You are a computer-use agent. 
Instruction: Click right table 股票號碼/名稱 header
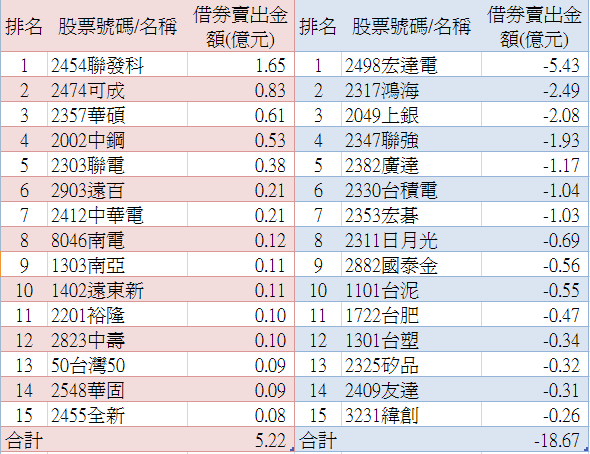click(x=411, y=26)
